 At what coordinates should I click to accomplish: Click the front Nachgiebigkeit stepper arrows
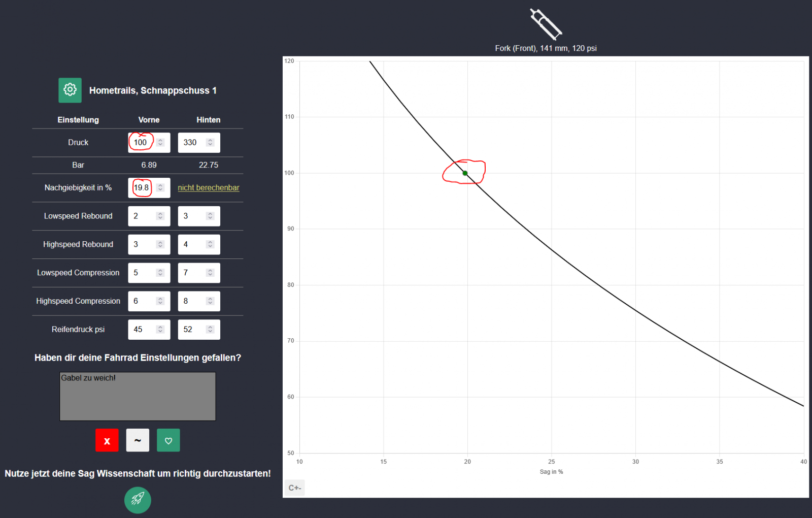160,188
